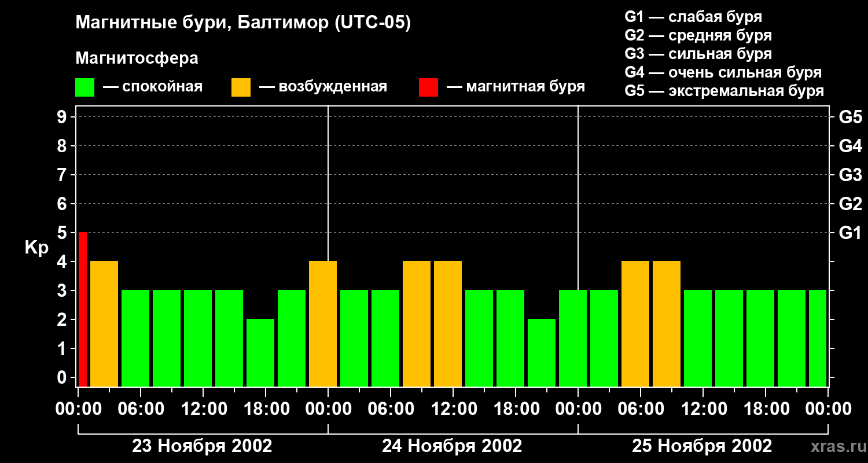Click the 'Магнитосфера' heading
The height and width of the screenshot is (463, 868).
(137, 58)
